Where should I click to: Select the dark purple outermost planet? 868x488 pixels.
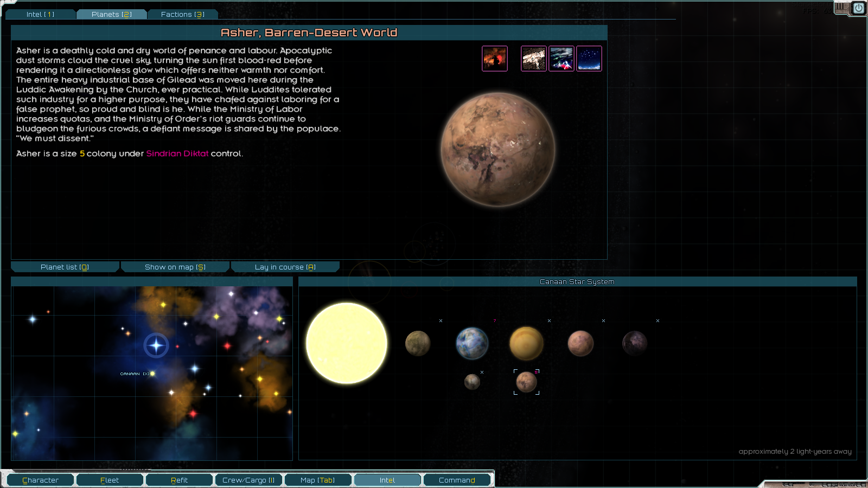tap(635, 343)
